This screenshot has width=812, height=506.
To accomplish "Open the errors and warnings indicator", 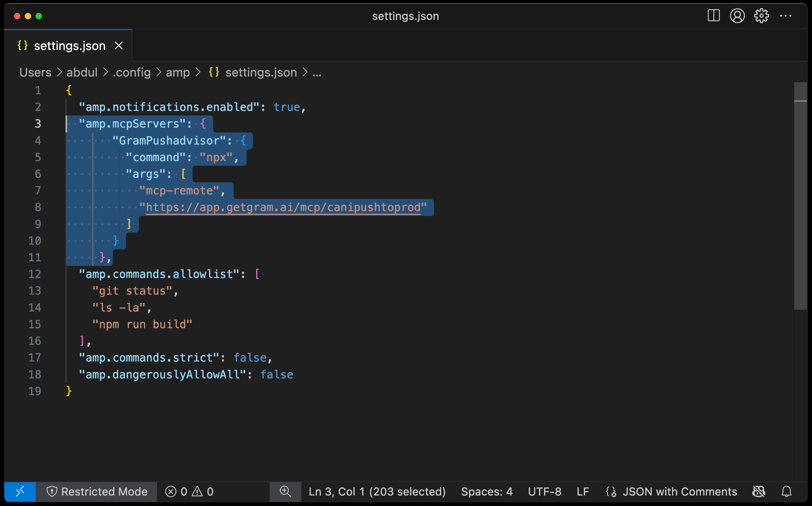I will pos(189,491).
